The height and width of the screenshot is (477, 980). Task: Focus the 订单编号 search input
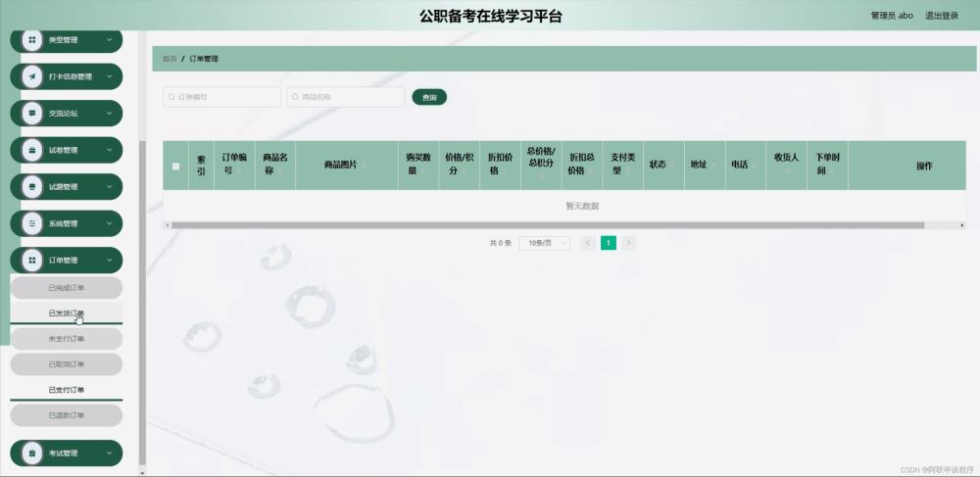(221, 97)
